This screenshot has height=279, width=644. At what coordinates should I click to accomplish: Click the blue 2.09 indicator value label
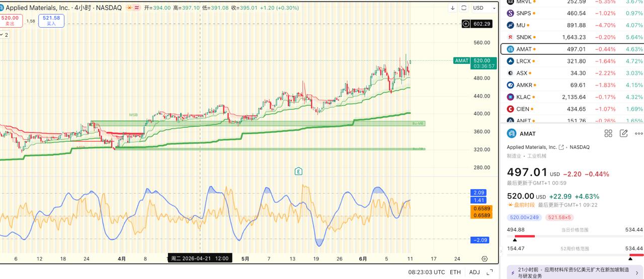tap(479, 193)
